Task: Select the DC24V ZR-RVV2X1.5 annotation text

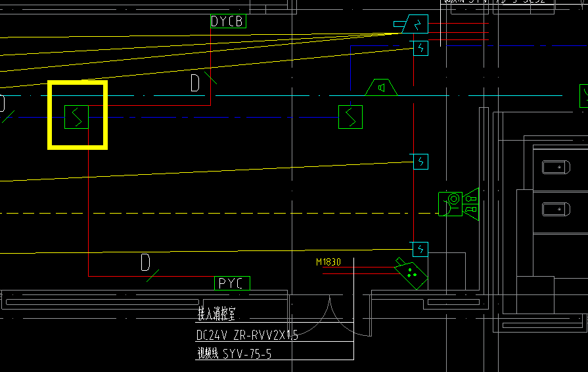Action: pyautogui.click(x=247, y=335)
